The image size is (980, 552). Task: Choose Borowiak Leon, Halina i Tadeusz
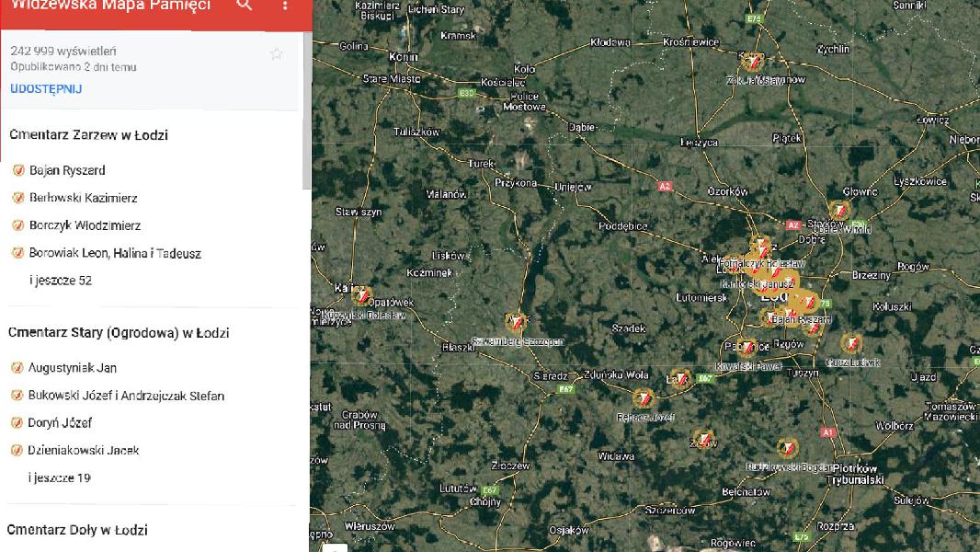(115, 253)
